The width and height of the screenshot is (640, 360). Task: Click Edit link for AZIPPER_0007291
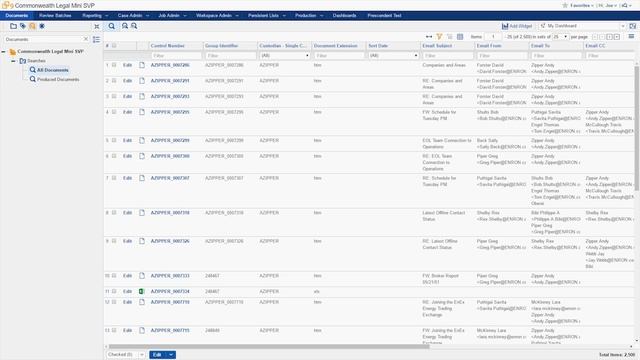click(x=127, y=81)
